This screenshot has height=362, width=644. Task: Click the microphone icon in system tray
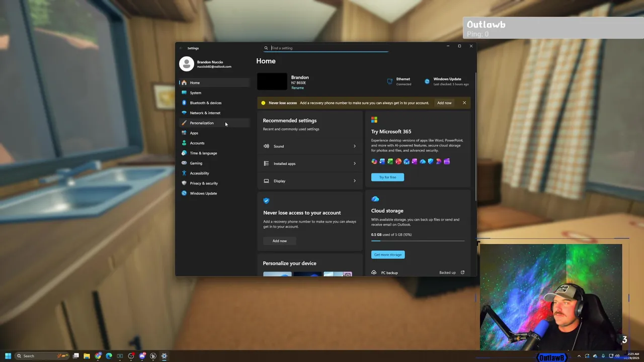point(603,356)
